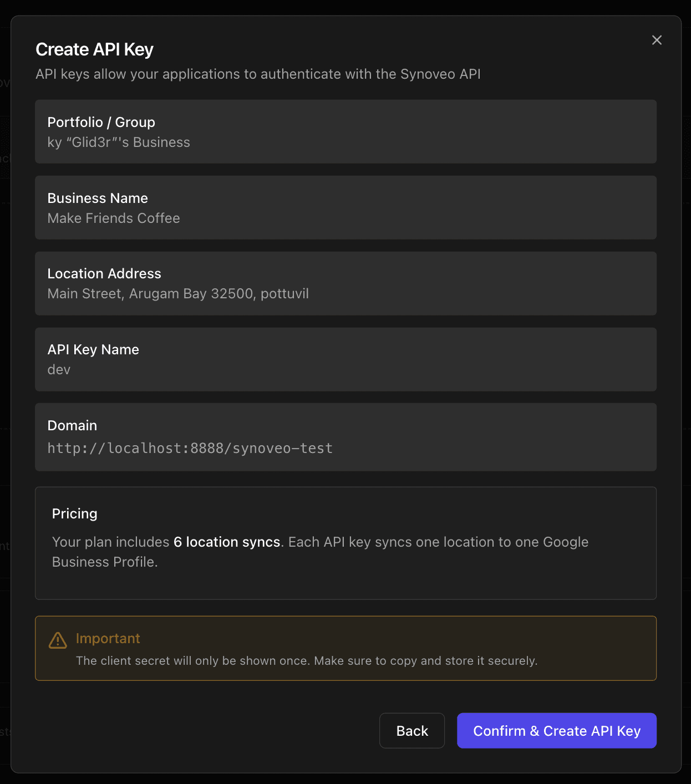Screen dimensions: 691x784
Task: Click the Domain field
Action: tap(345, 437)
